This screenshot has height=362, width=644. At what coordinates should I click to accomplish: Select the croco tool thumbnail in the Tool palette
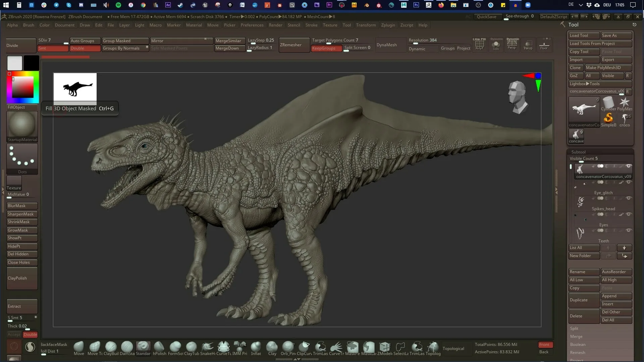(625, 120)
